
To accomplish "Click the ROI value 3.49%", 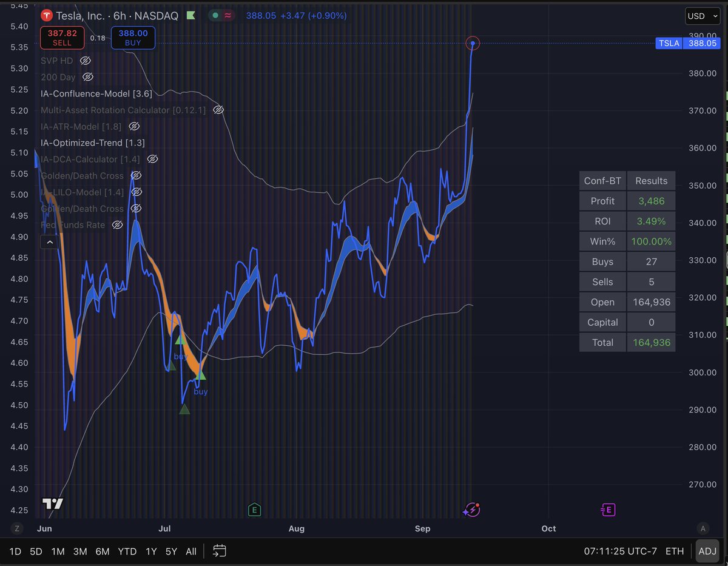I will pyautogui.click(x=652, y=221).
